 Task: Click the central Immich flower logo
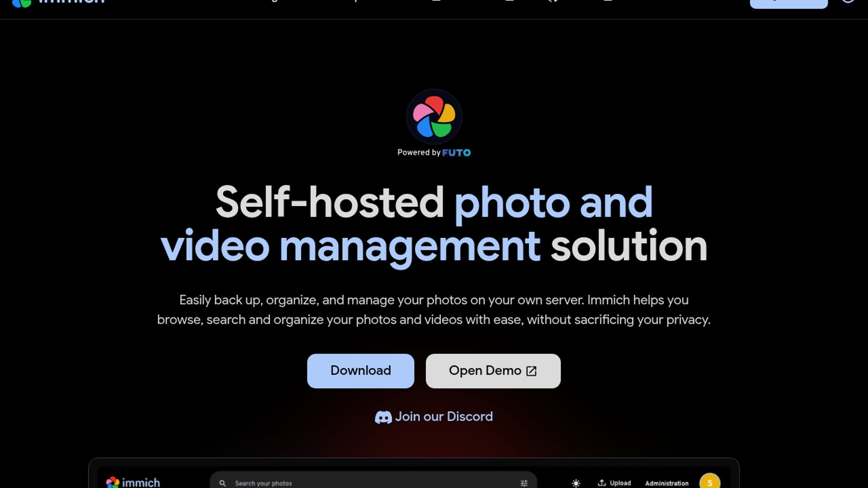434,117
